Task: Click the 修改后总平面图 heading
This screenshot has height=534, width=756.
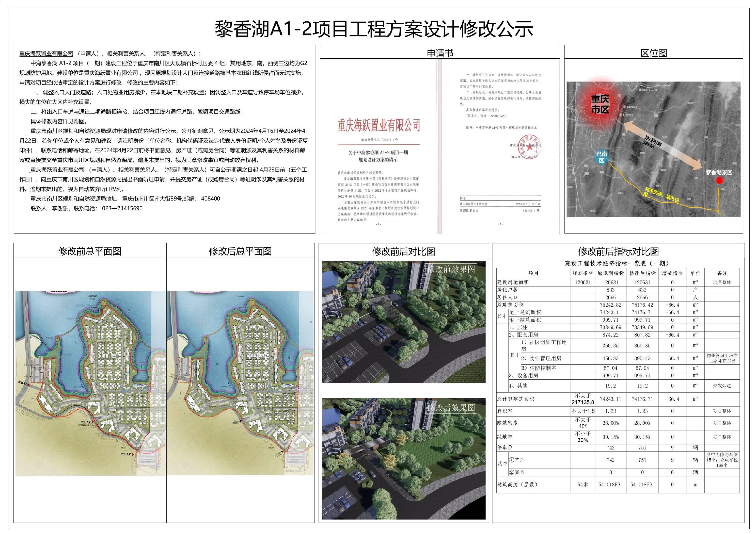Action: tap(240, 251)
